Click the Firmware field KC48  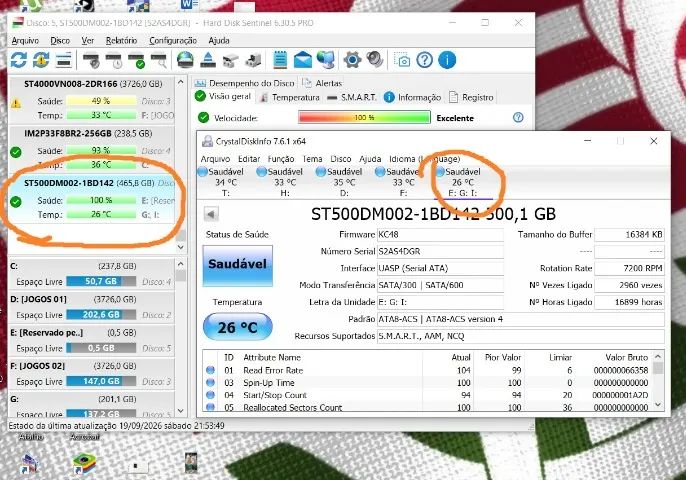(x=440, y=235)
